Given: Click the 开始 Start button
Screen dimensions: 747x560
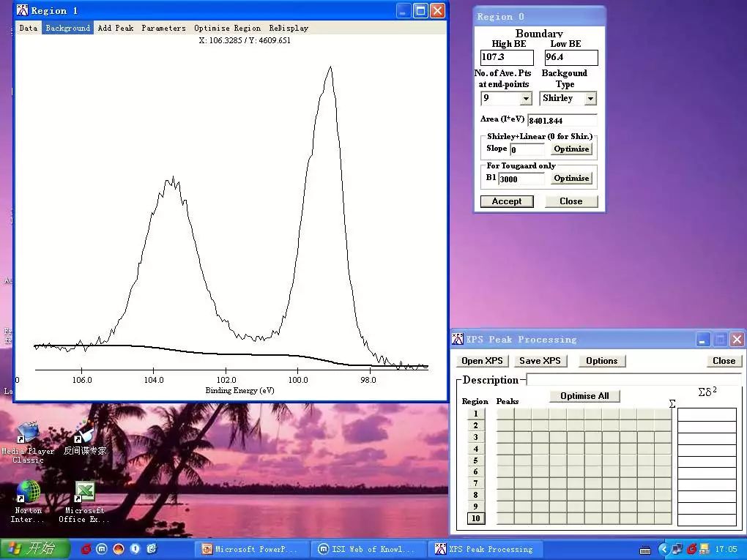Looking at the screenshot, I should 35,549.
